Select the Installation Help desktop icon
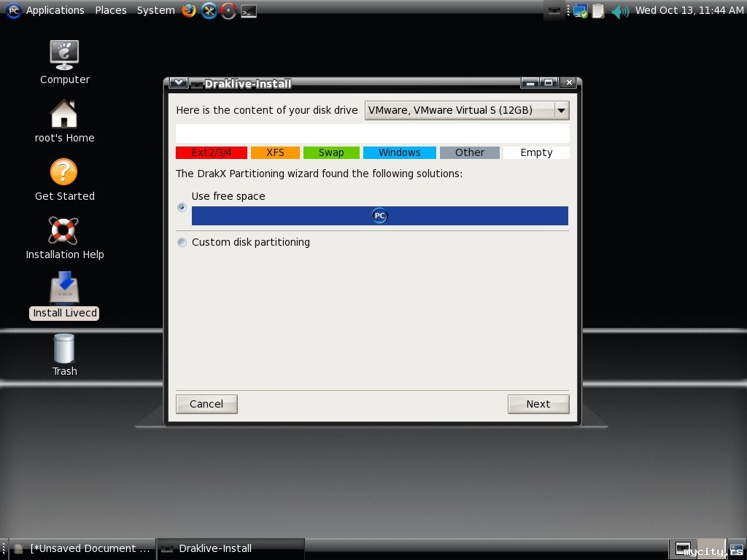This screenshot has width=747, height=560. point(64,238)
